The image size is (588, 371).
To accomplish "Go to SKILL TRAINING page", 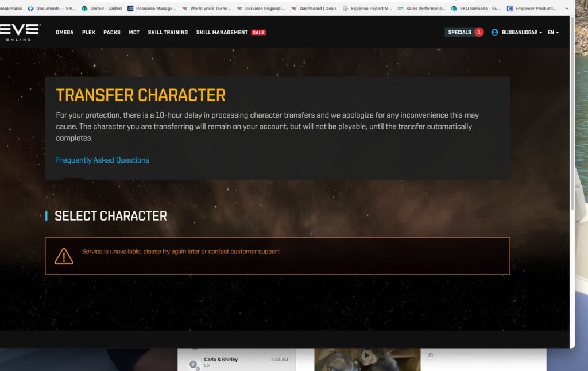I will click(x=168, y=33).
